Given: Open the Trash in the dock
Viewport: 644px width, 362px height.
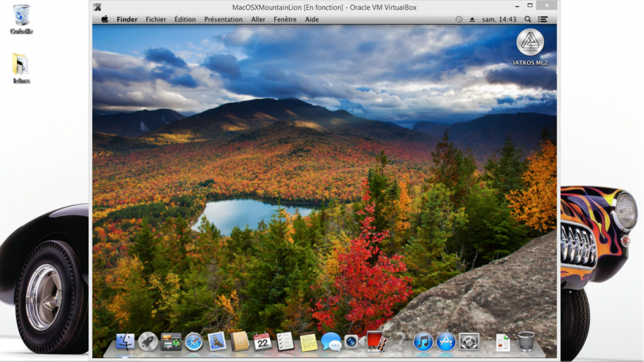Looking at the screenshot, I should tap(526, 342).
